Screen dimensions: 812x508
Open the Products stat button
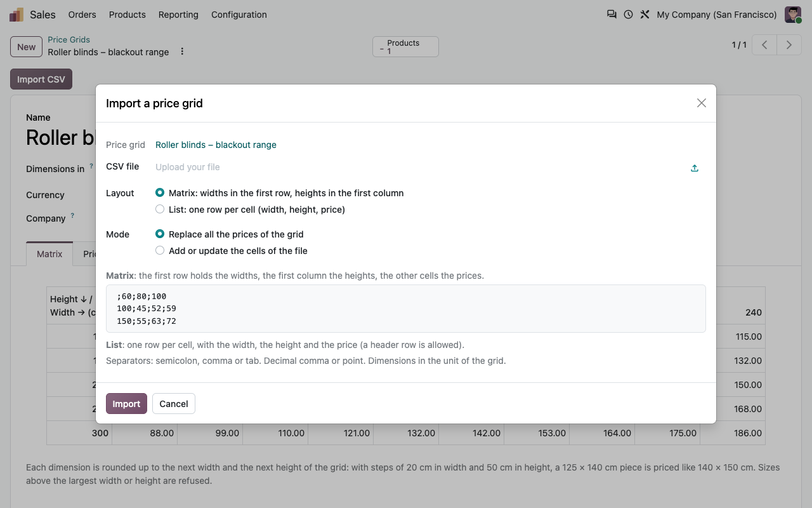coord(405,47)
